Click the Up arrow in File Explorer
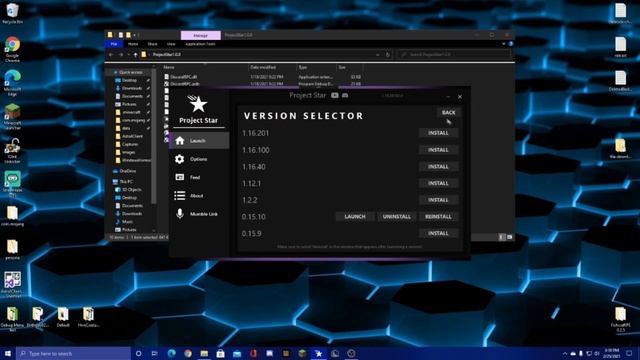The width and height of the screenshot is (640, 360). coord(136,54)
